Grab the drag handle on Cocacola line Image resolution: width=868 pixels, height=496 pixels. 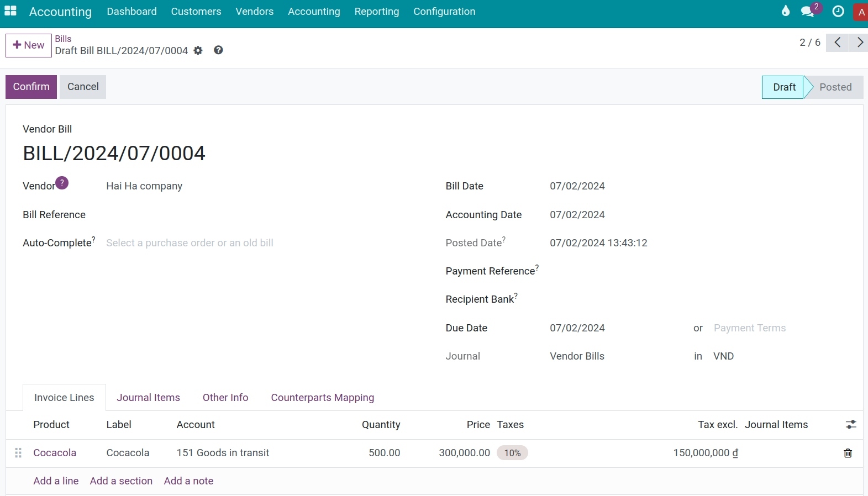[x=18, y=453]
